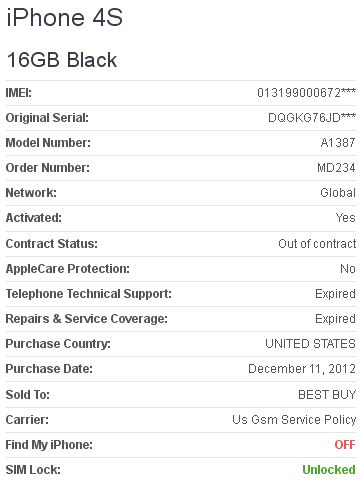Select the serial value DQGKG76JD***
The width and height of the screenshot is (361, 481).
(x=312, y=118)
